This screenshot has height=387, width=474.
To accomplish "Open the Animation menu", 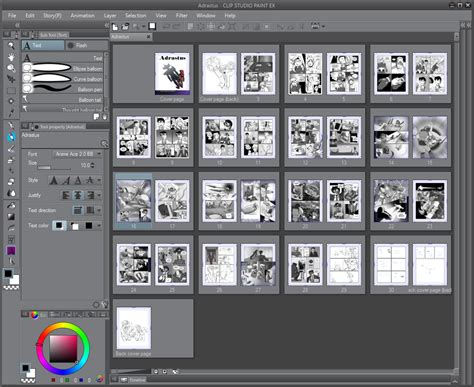I will (x=82, y=15).
